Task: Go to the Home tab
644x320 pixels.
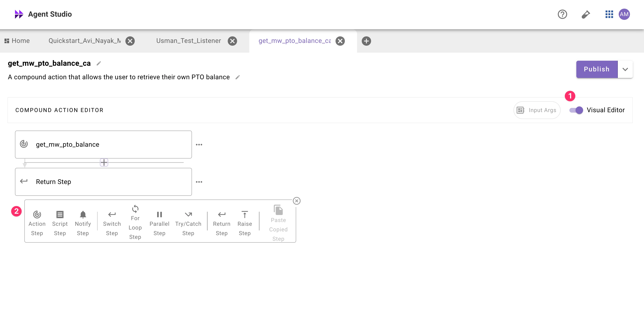Action: 17,41
